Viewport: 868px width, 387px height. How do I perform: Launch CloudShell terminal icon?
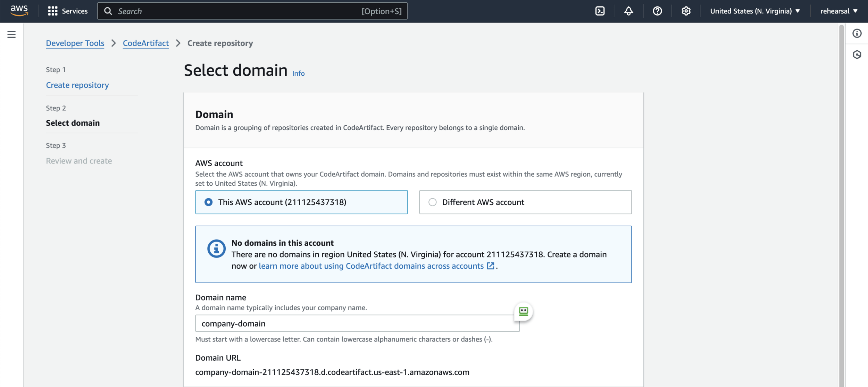[600, 11]
